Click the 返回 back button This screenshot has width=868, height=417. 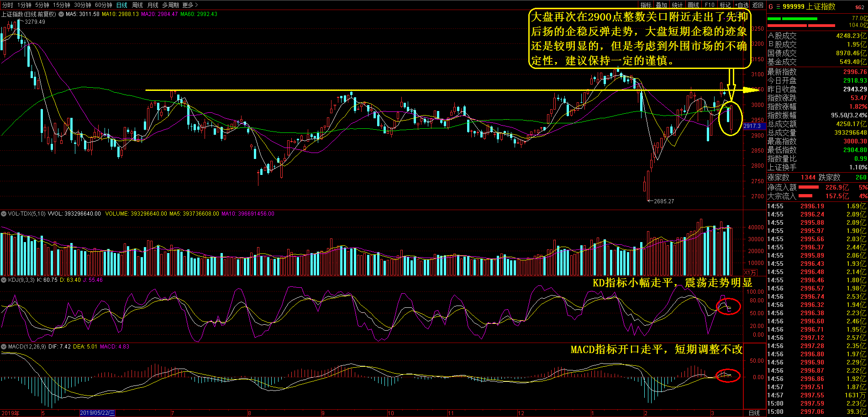758,5
